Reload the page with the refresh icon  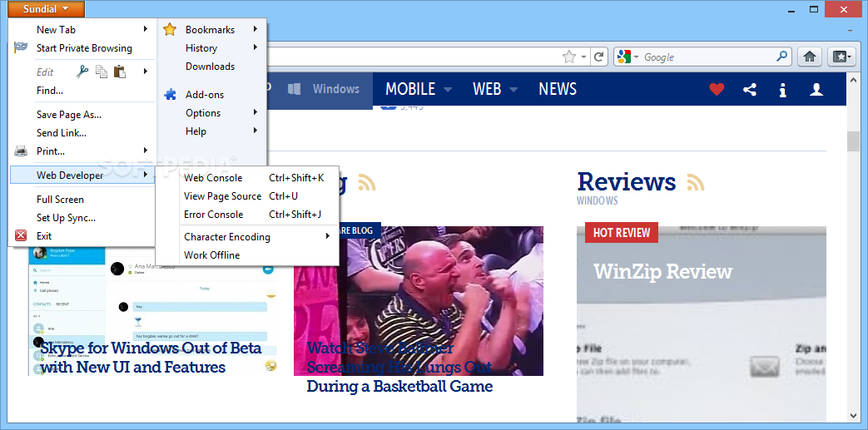(598, 57)
